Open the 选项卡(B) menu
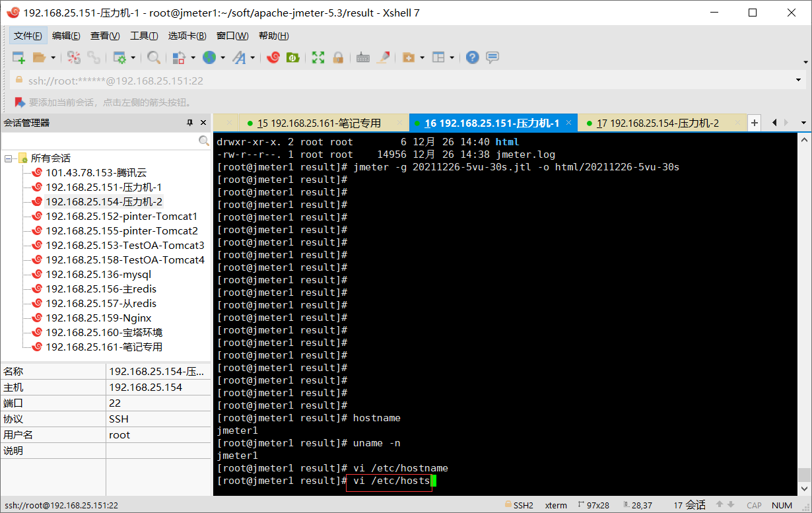Image resolution: width=812 pixels, height=513 pixels. click(187, 36)
